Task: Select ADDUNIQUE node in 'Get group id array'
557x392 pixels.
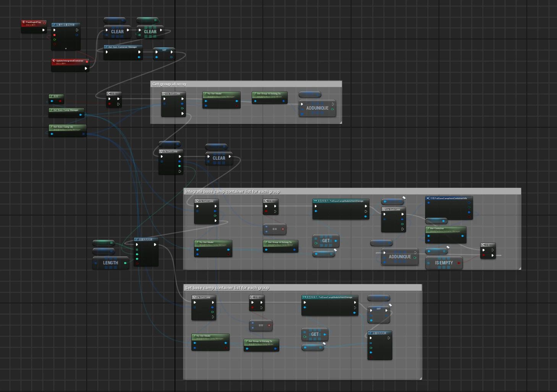Action: [x=317, y=108]
